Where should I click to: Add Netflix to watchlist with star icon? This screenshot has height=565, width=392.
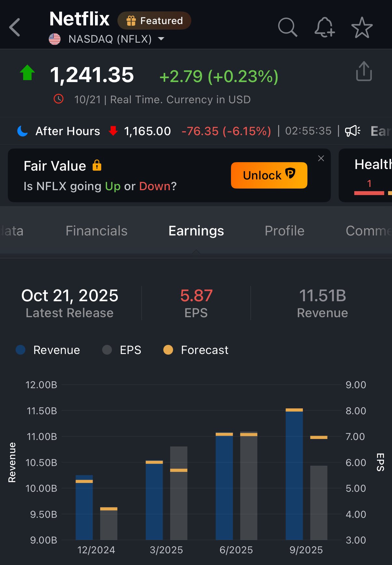coord(362,28)
